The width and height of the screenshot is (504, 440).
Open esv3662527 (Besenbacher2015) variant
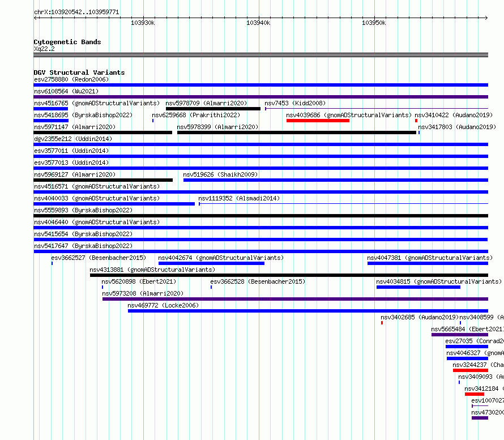[99, 258]
